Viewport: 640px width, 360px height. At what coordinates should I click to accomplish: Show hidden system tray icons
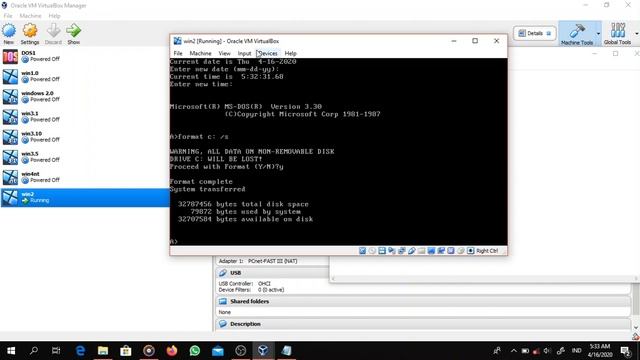point(513,351)
